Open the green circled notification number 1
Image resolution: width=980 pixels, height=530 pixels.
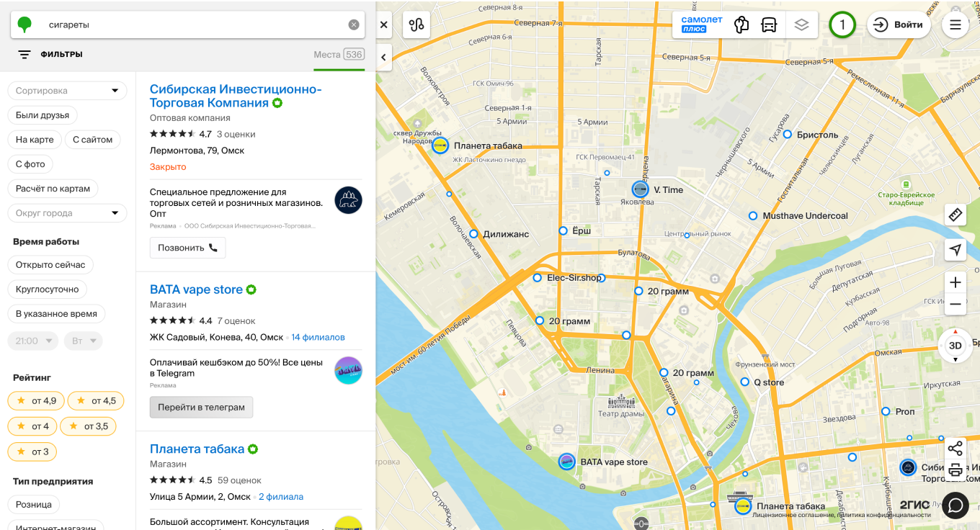(842, 24)
